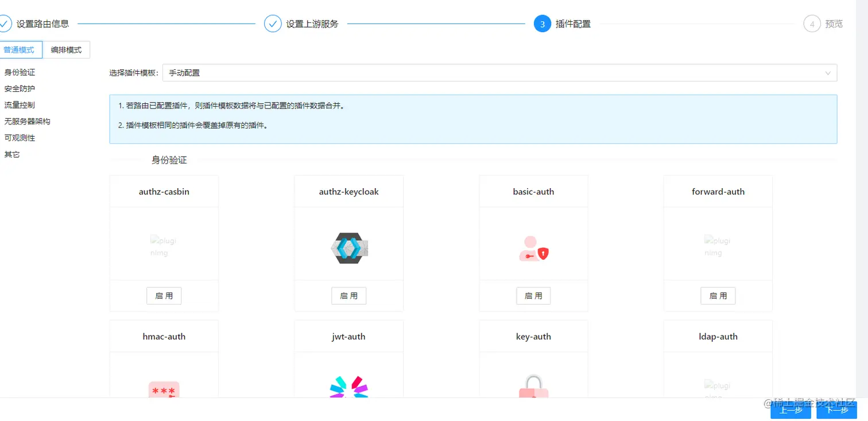Image resolution: width=868 pixels, height=421 pixels.
Task: Click the 身份验证 section heading above the cards
Action: pyautogui.click(x=169, y=160)
